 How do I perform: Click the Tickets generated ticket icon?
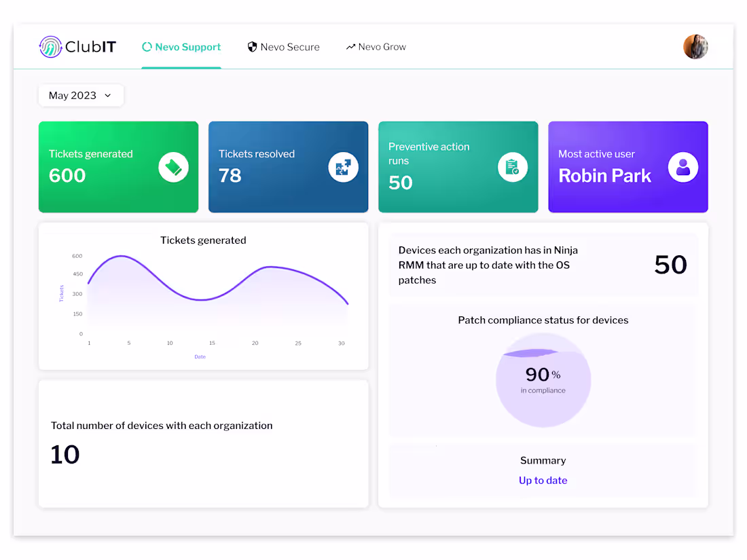coord(175,166)
